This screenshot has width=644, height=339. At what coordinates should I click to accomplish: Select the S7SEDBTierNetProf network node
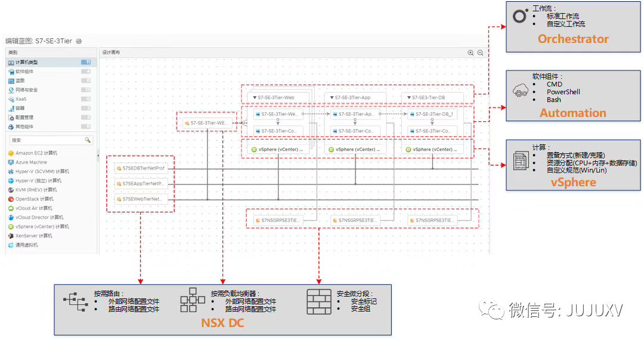click(141, 168)
